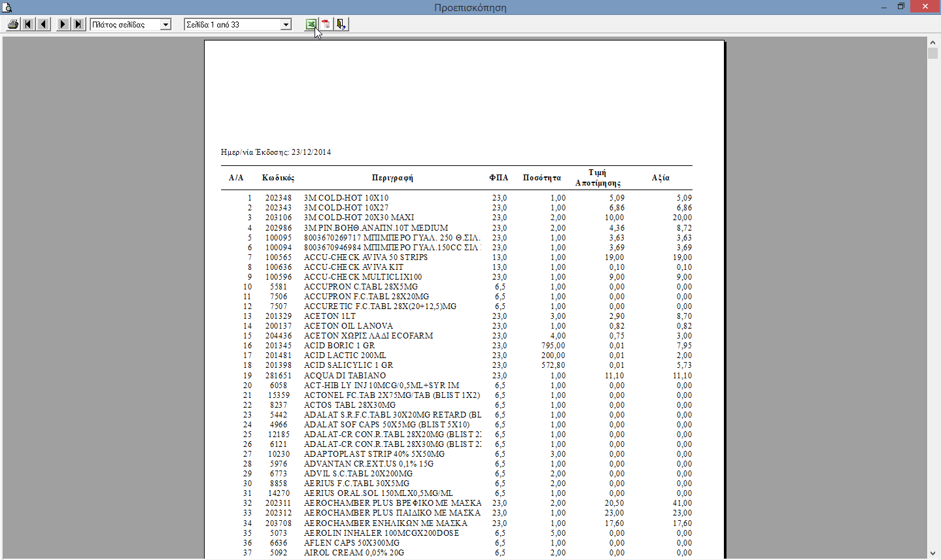Go to the next page

click(63, 24)
